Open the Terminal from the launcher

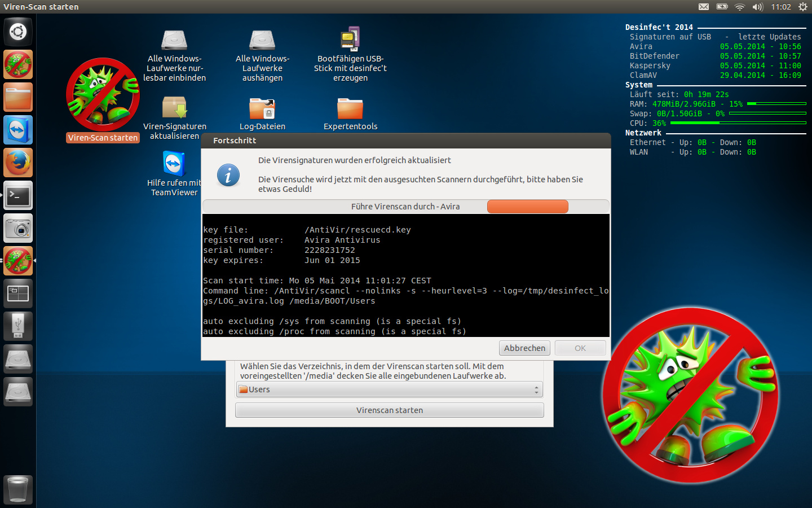[x=18, y=195]
